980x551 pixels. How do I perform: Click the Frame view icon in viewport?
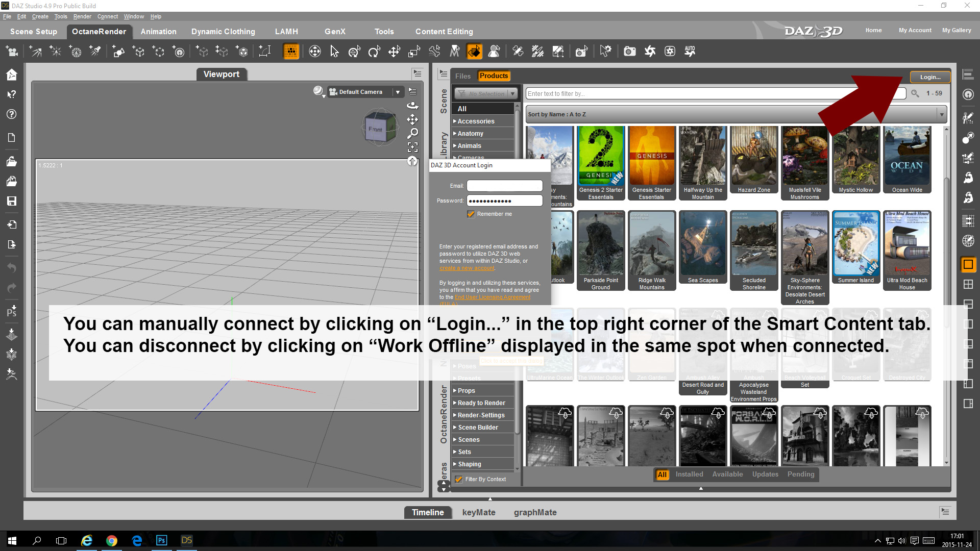click(412, 147)
